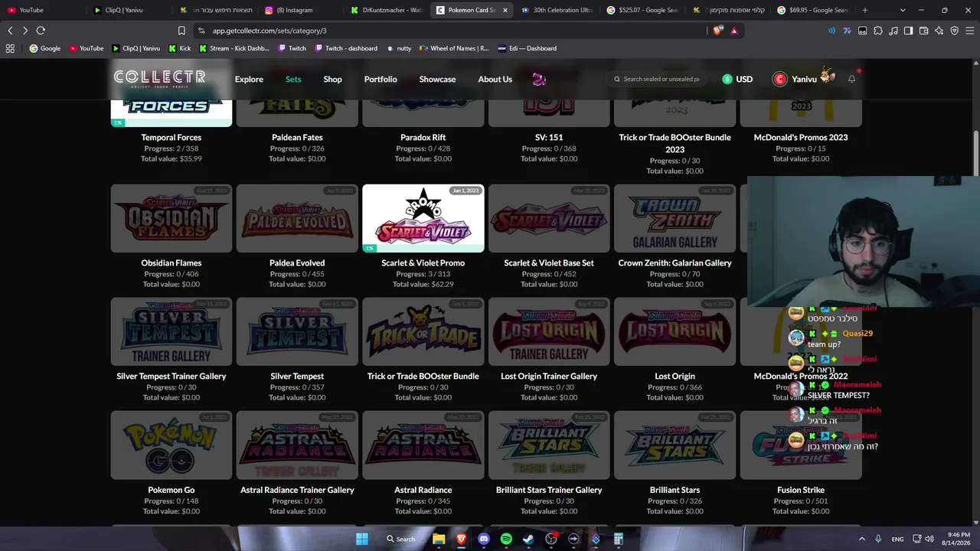Open the notifications bell
Screen dimensions: 980x551
click(851, 79)
